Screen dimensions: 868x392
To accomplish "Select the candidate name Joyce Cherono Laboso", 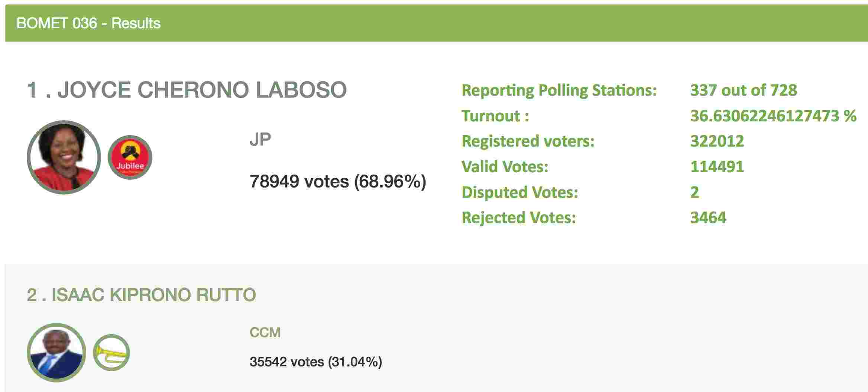I will (187, 90).
